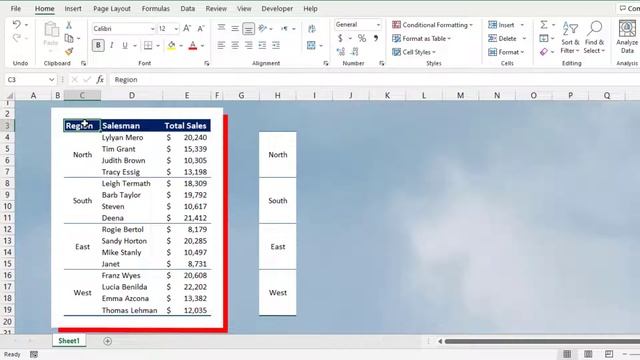The height and width of the screenshot is (360, 640).
Task: Center text horizontally
Action: click(x=235, y=45)
